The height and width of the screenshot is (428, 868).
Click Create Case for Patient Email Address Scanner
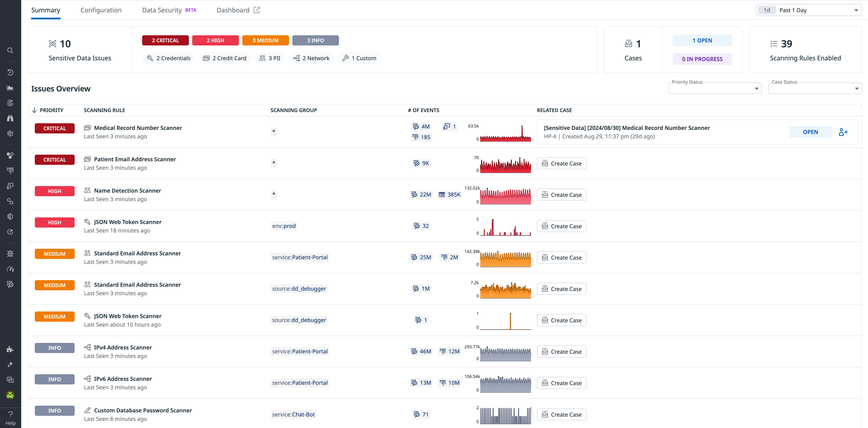click(x=561, y=163)
